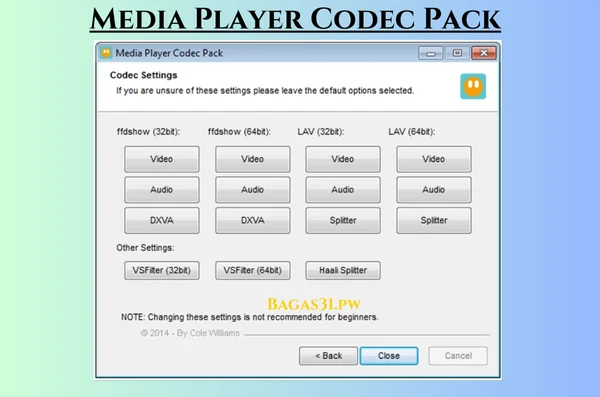Go back with the < Back button
Viewport: 600px width, 397px height.
click(328, 356)
